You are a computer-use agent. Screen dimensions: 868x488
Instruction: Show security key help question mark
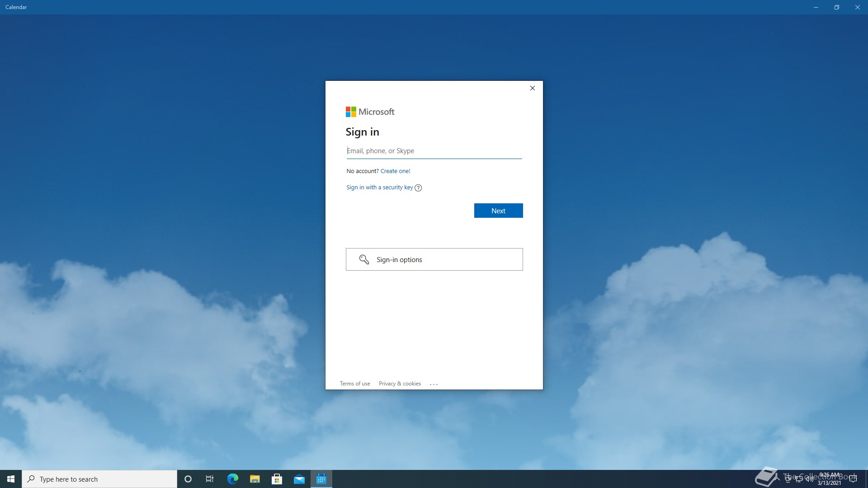point(418,188)
